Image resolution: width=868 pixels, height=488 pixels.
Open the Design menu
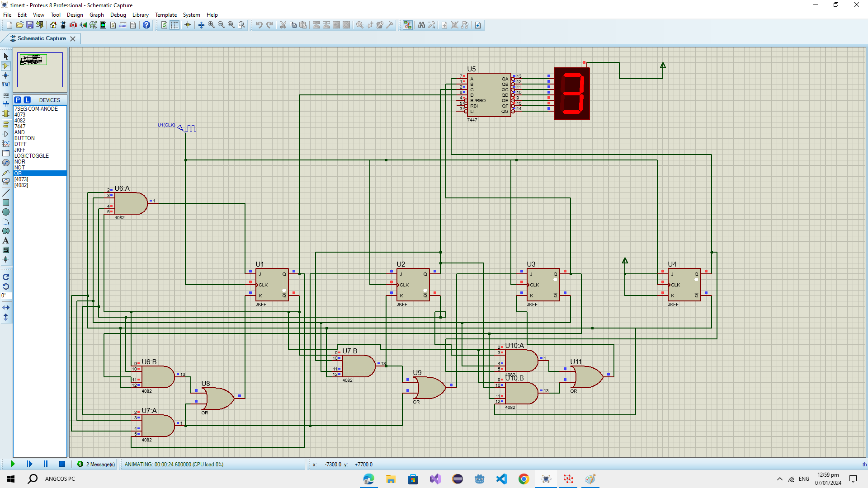pyautogui.click(x=75, y=15)
